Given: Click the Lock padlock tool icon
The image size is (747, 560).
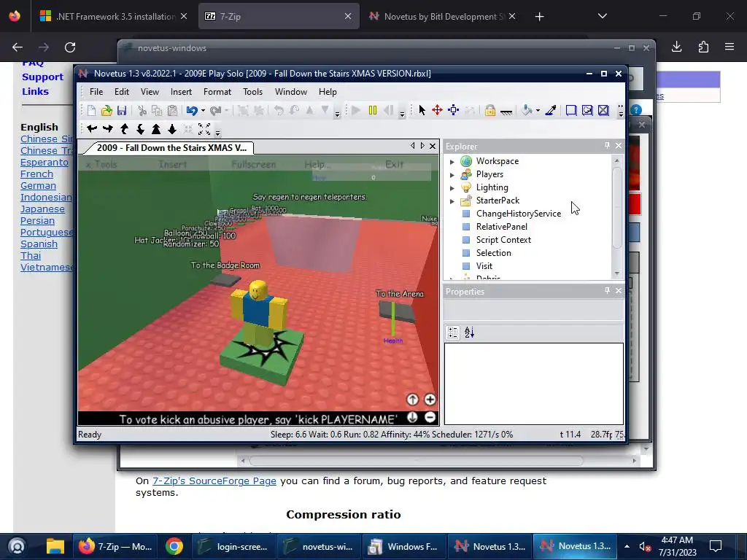Looking at the screenshot, I should 489,111.
